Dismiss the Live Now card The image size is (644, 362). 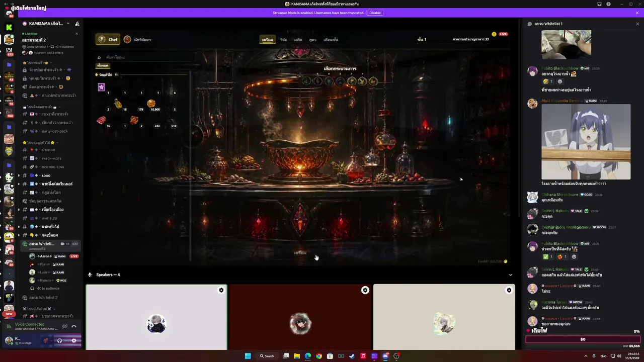coord(76,34)
